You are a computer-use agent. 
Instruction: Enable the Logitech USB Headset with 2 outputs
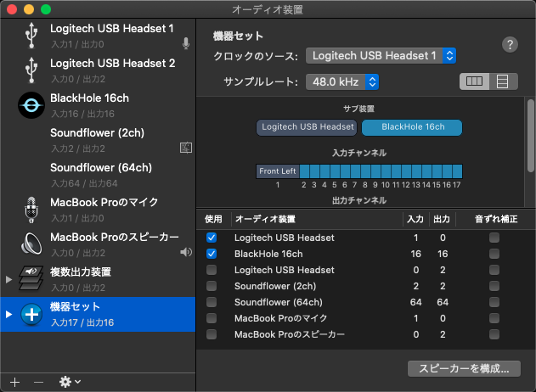pos(212,270)
